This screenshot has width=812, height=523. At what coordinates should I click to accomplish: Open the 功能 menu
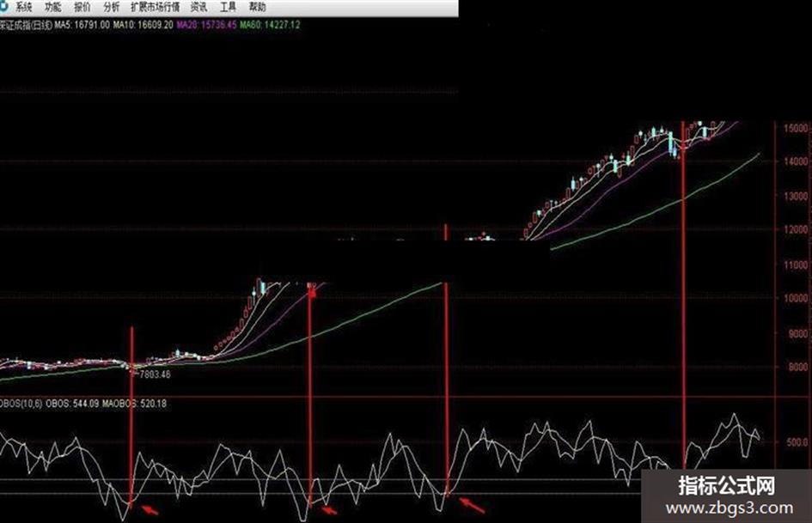(52, 7)
